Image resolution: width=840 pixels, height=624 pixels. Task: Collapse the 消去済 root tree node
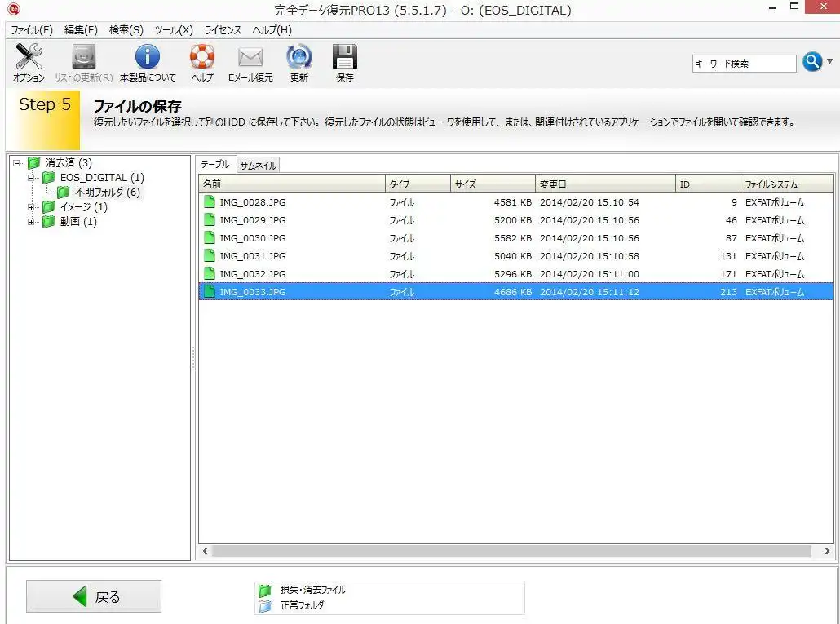point(17,163)
